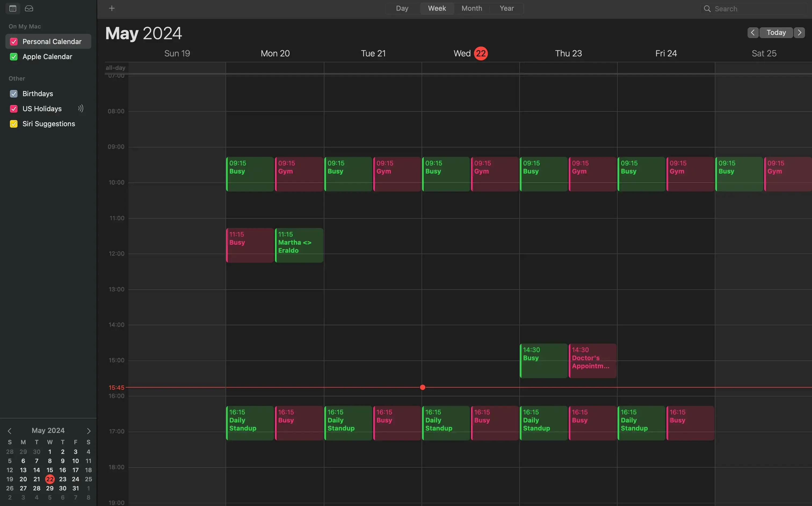812x506 pixels.
Task: Open the Martha <> Eraldo event on Monday
Action: point(299,245)
